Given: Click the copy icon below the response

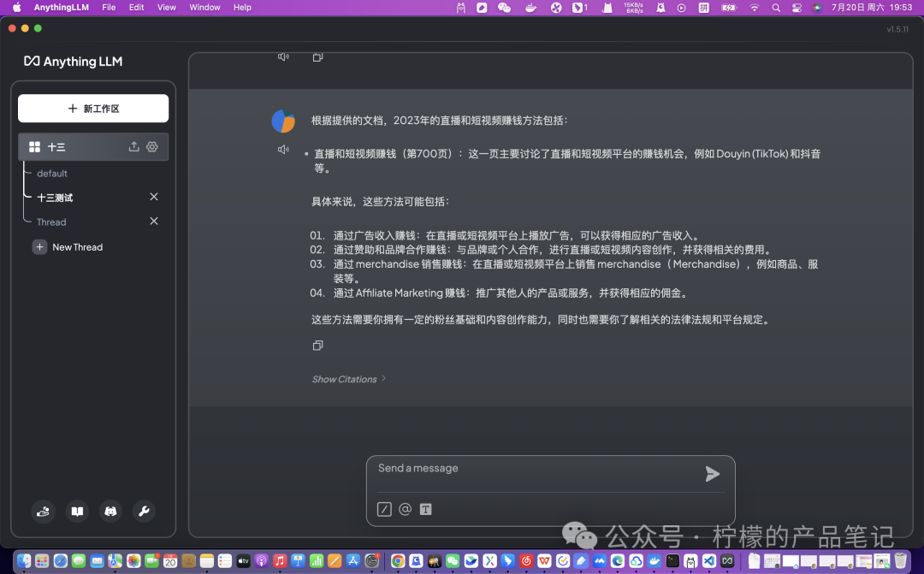Looking at the screenshot, I should (317, 345).
